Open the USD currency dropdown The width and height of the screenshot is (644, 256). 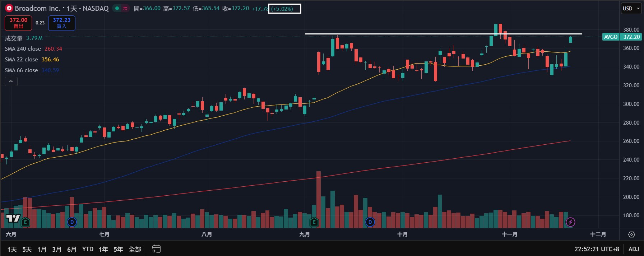pos(631,8)
